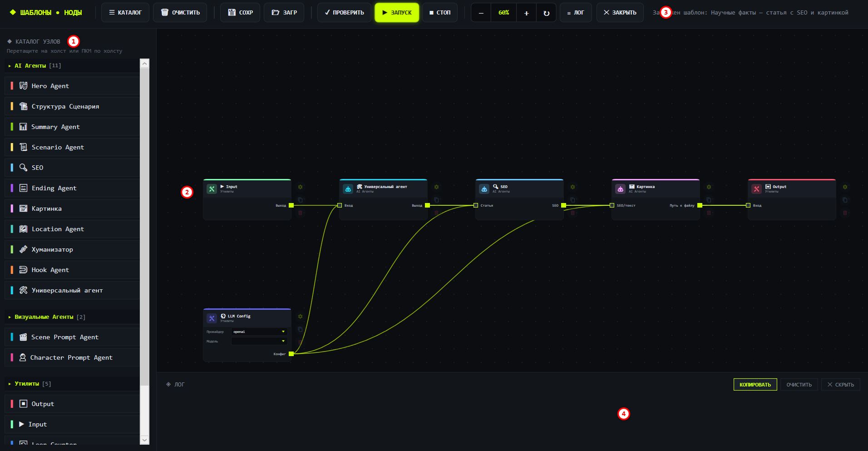Delete the Картинка node via trash icon
The width and height of the screenshot is (868, 451).
click(x=709, y=213)
